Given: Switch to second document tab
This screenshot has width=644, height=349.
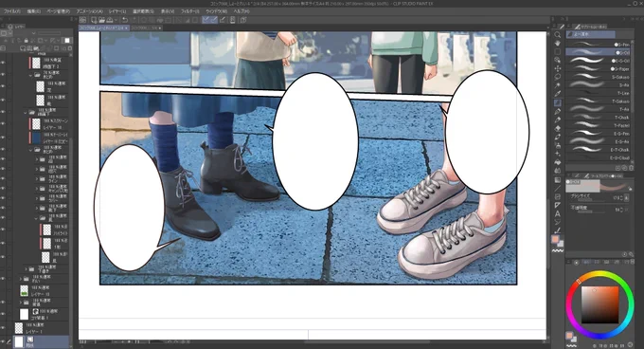Looking at the screenshot, I should click(x=146, y=28).
